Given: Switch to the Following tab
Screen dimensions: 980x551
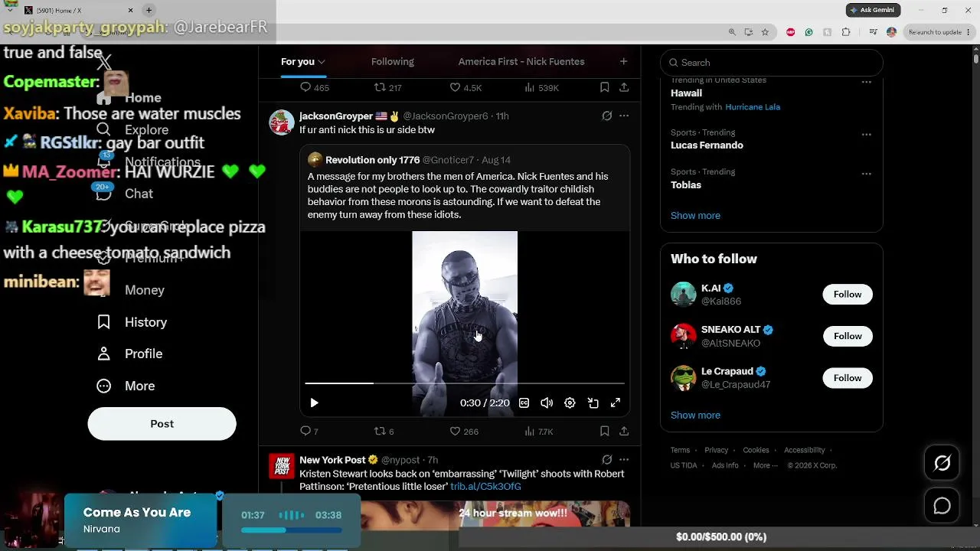Looking at the screenshot, I should [x=393, y=62].
